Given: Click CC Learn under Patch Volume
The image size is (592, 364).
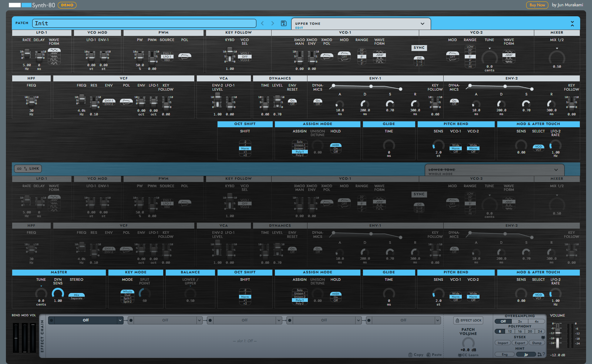Looking at the screenshot, I should pos(468,355).
